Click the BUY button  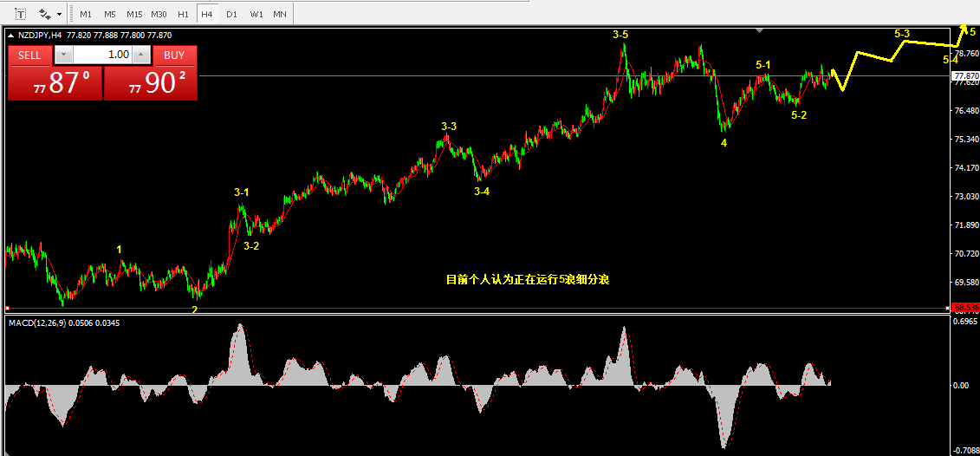click(x=174, y=55)
